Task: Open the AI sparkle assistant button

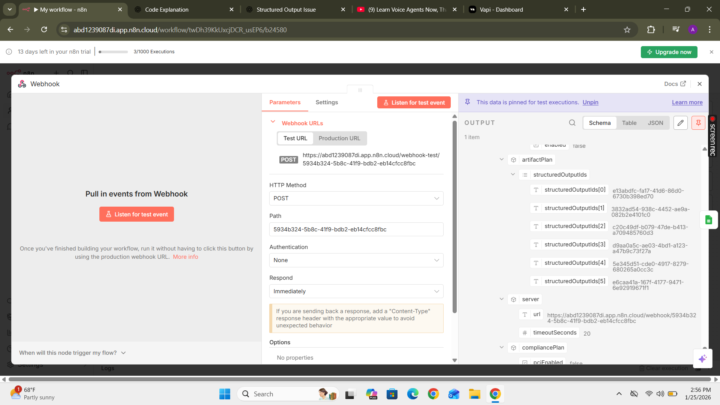Action: coord(703,358)
